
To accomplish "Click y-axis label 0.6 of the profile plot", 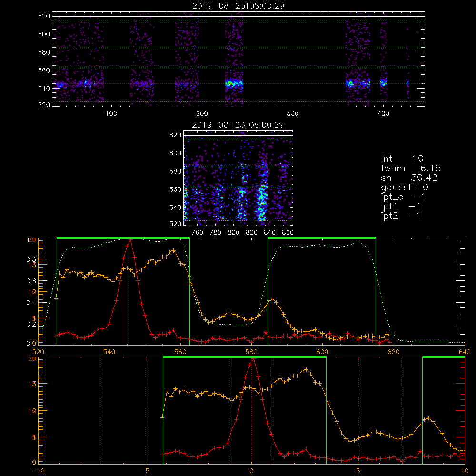I will click(x=31, y=281).
